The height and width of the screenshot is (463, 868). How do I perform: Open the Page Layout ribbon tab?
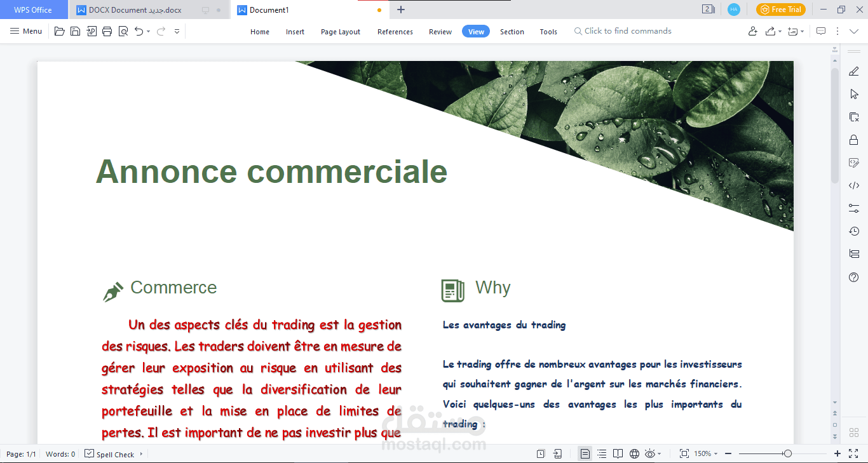341,32
